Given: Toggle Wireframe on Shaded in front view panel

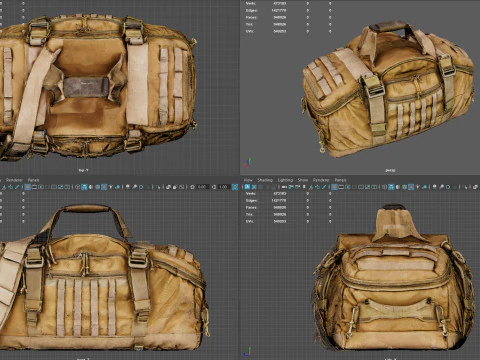Looking at the screenshot, I should click(x=97, y=187).
